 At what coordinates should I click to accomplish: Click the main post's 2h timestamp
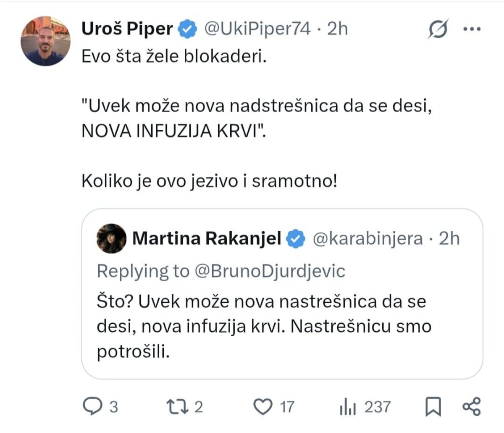tap(338, 29)
